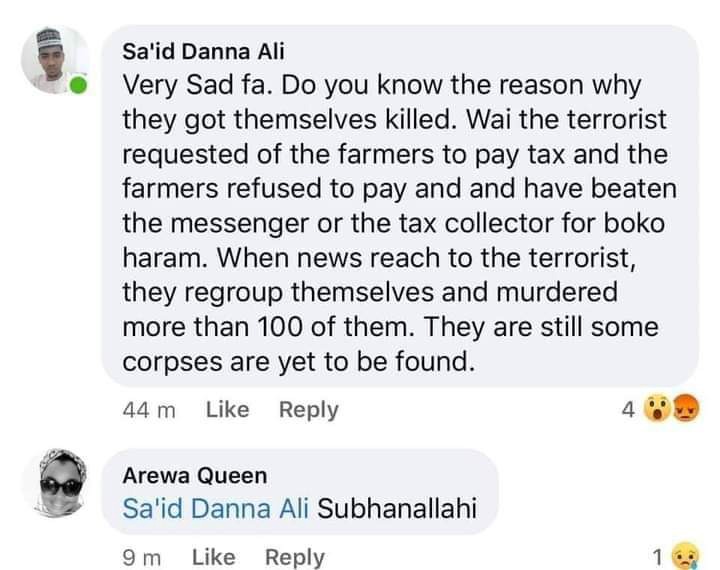View the 4 reactions count

(x=628, y=409)
